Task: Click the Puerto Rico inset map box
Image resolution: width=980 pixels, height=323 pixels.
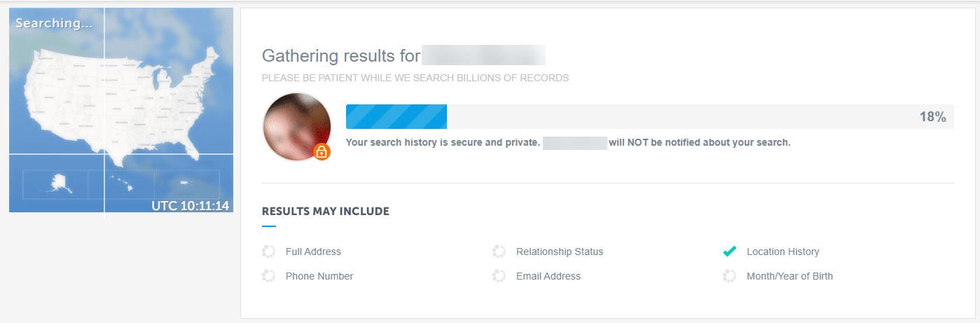Action: pos(187,184)
